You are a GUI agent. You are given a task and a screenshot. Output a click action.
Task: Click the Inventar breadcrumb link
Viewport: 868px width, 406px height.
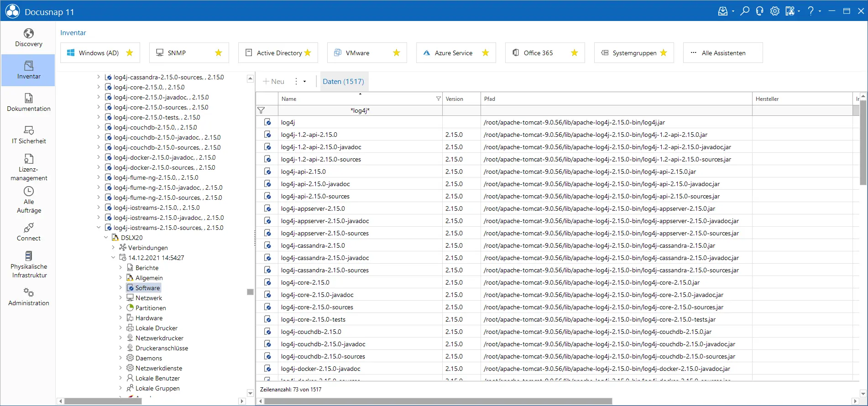[x=73, y=33]
